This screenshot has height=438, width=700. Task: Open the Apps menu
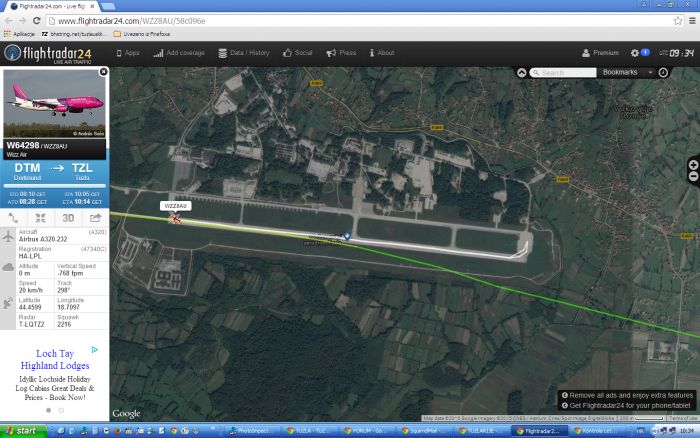click(x=128, y=53)
